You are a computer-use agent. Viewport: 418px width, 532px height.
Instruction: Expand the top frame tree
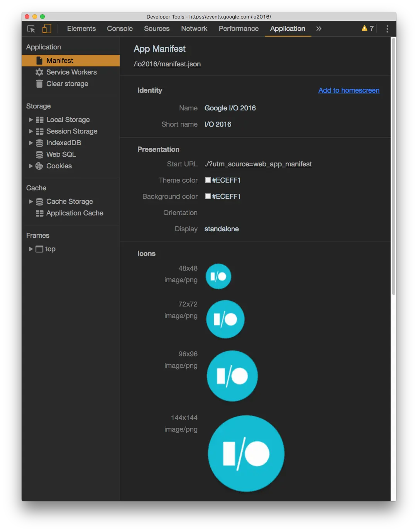pos(31,249)
